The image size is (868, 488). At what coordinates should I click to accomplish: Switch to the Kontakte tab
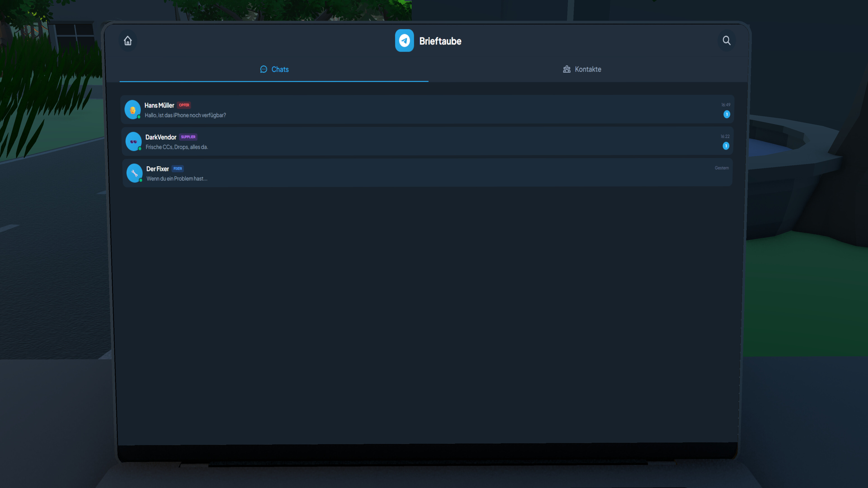[x=582, y=69]
